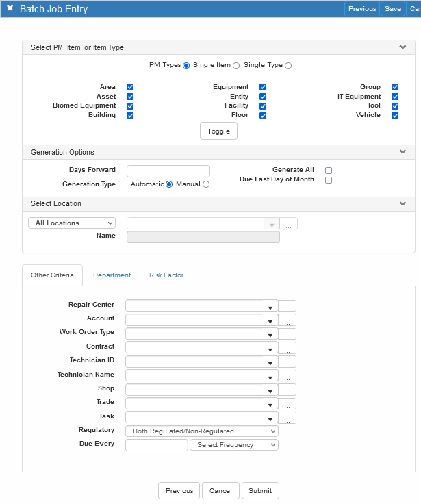The height and width of the screenshot is (504, 421).
Task: Open Shop lookup ellipsis button
Action: click(x=288, y=390)
